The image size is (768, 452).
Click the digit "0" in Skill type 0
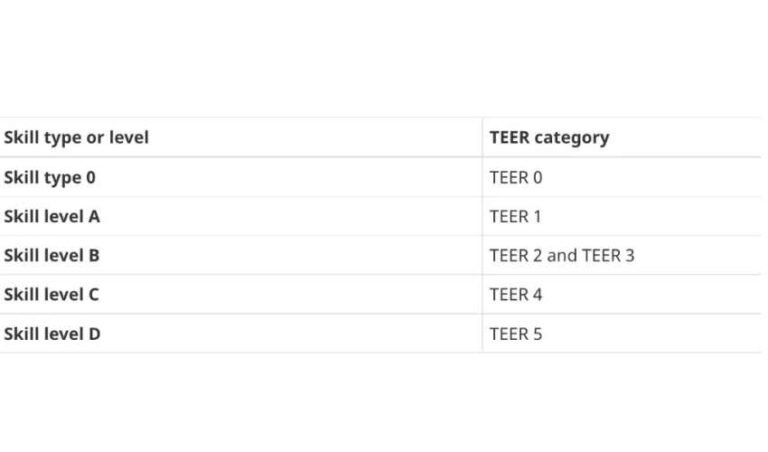coord(91,177)
